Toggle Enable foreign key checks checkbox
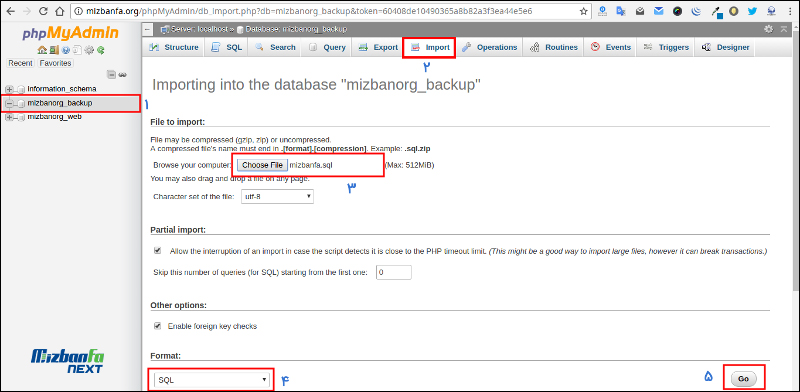 coord(158,326)
